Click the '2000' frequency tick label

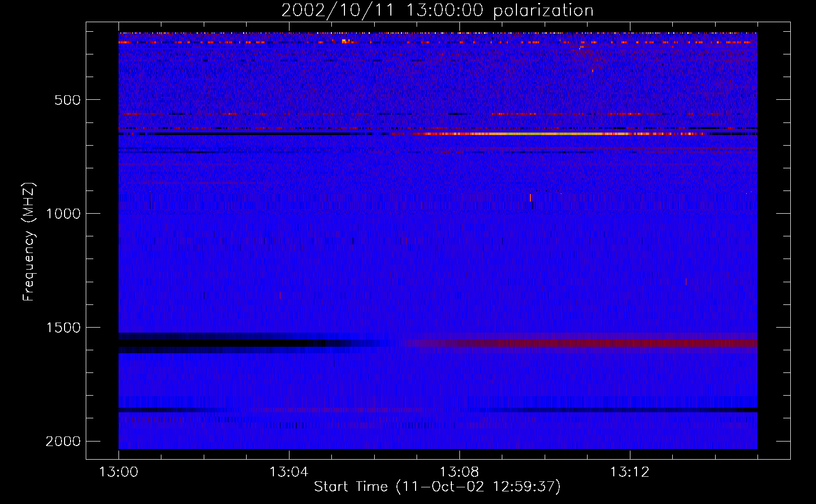63,442
